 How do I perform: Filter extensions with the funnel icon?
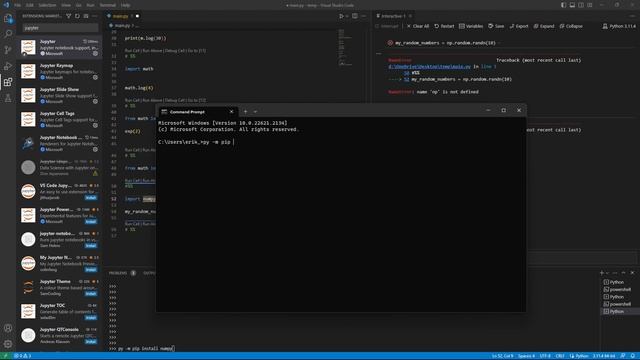point(69,16)
